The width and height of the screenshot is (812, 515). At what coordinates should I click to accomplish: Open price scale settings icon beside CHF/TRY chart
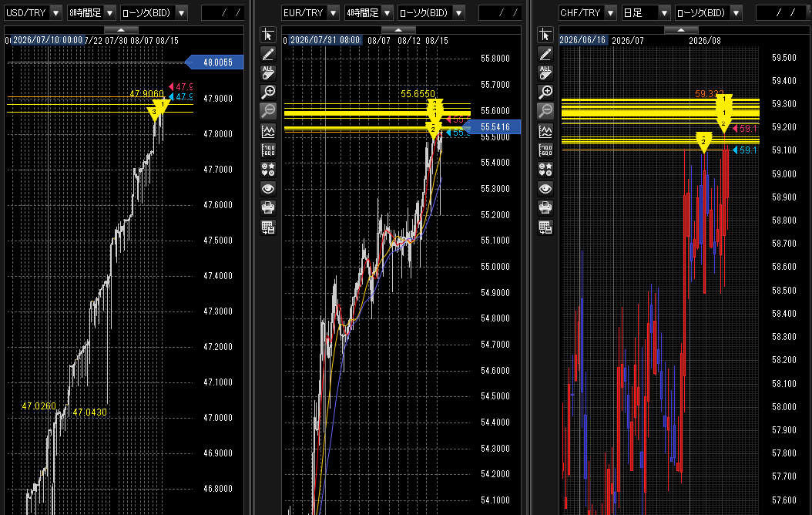(x=545, y=150)
